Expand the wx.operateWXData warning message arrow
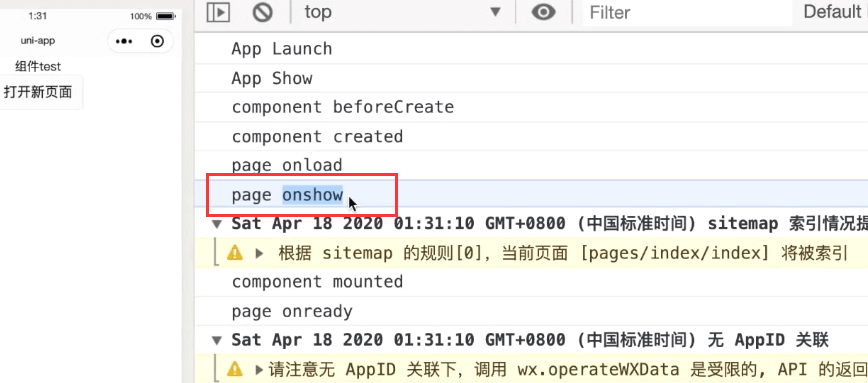The width and height of the screenshot is (868, 383). point(259,369)
